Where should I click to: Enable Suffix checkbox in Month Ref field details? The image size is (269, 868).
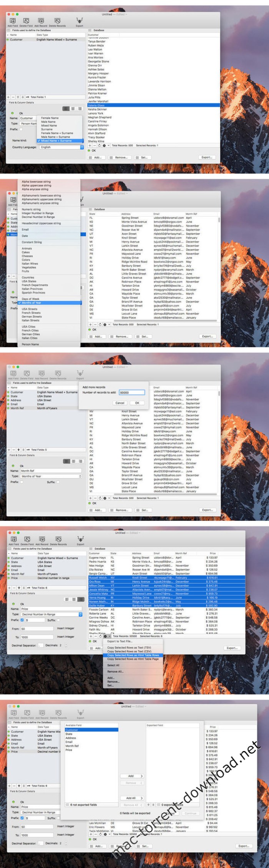[x=58, y=482]
